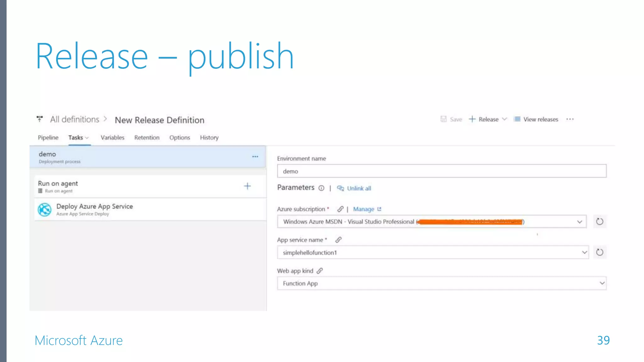The image size is (644, 362).
Task: Click the Azure App Service globe icon
Action: tap(44, 210)
